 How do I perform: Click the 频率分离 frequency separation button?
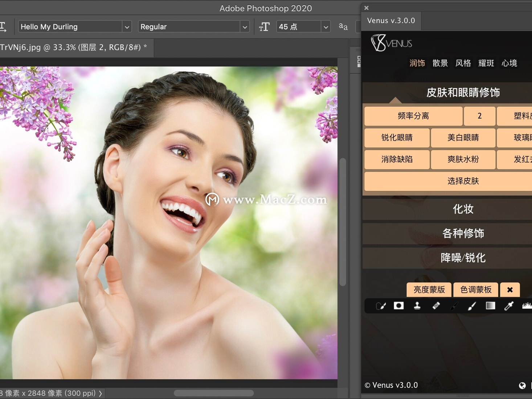[413, 116]
